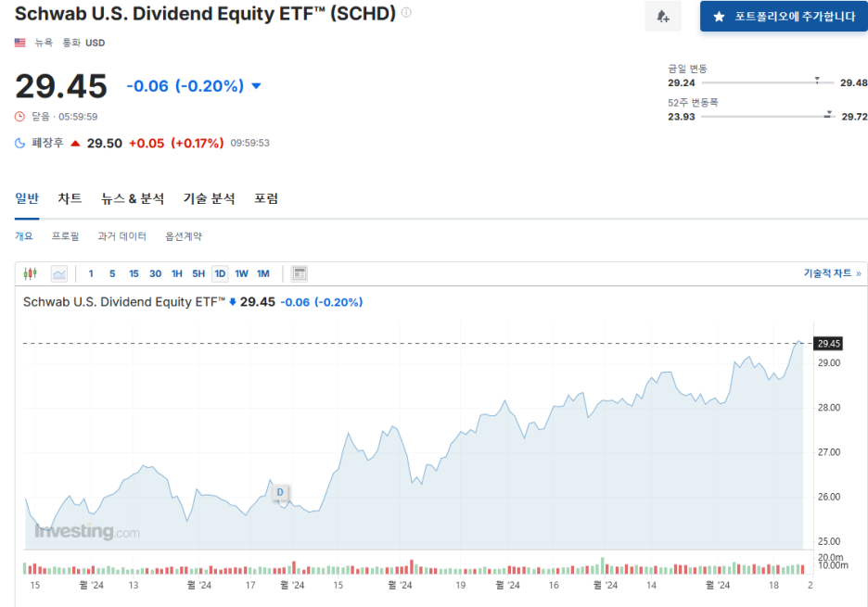Click the red up triangle by 29.50

pos(75,144)
